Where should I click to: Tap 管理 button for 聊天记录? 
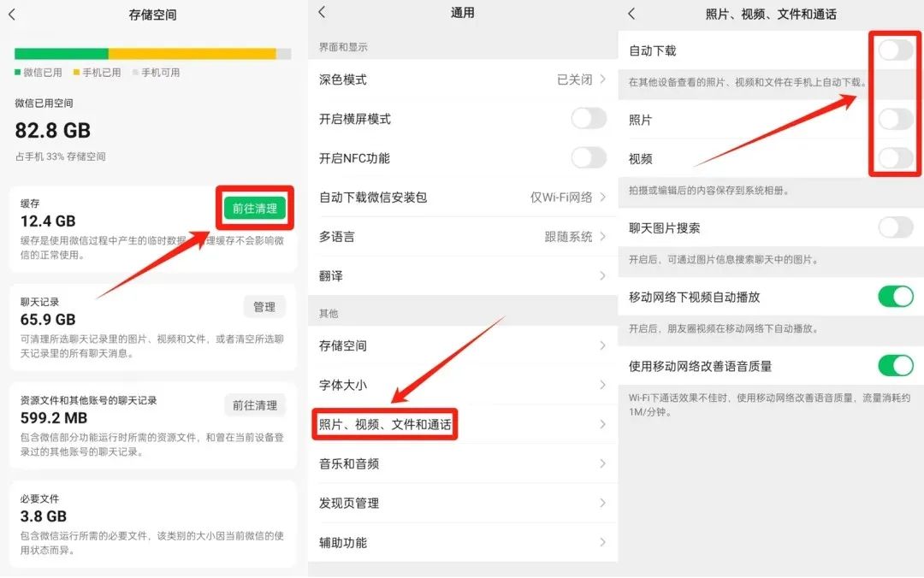click(x=264, y=307)
